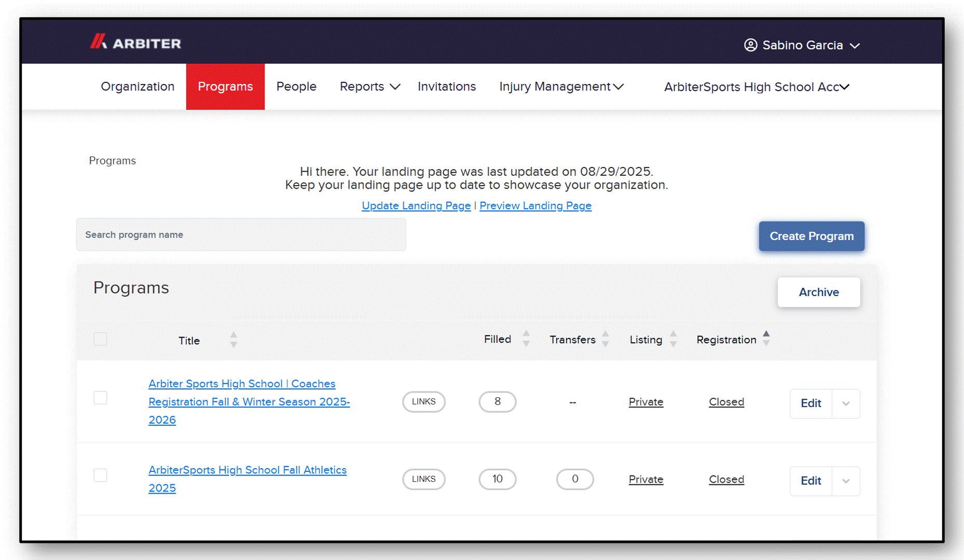Switch to the Invitations tab

[x=447, y=87]
